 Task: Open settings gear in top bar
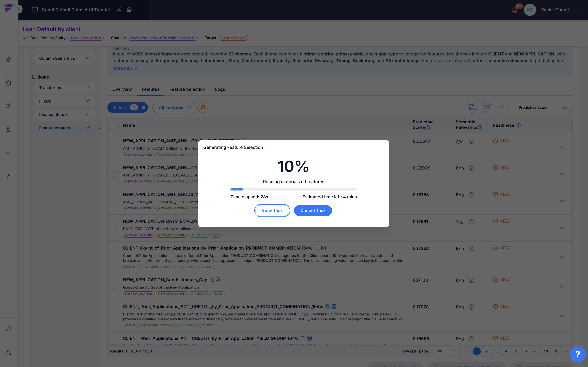[x=129, y=10]
